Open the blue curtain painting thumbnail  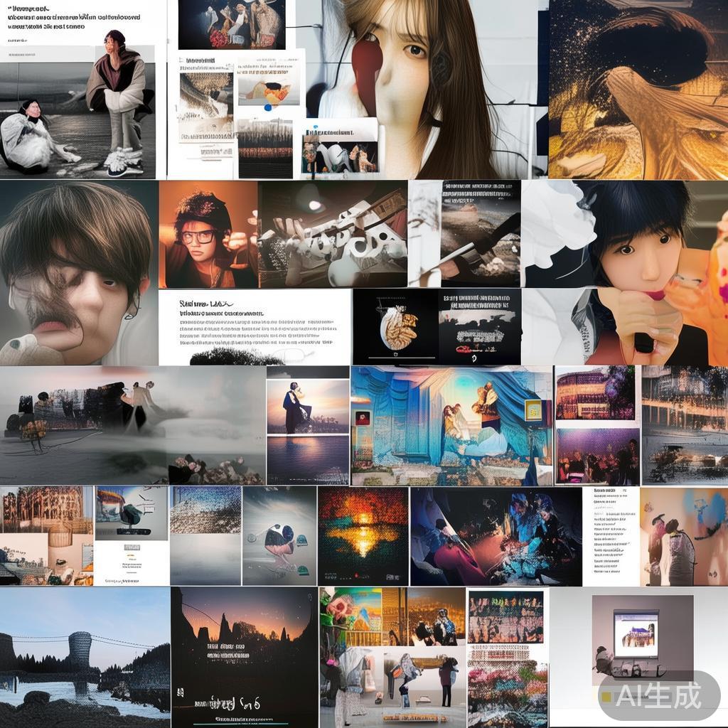pos(451,425)
